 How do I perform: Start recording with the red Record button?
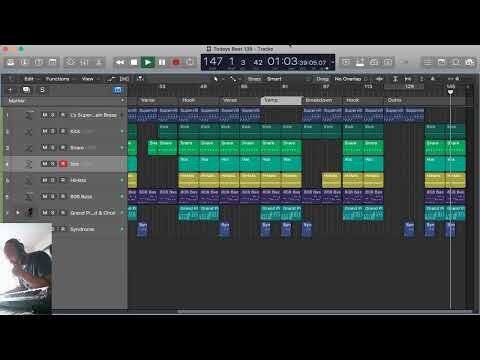(x=176, y=62)
